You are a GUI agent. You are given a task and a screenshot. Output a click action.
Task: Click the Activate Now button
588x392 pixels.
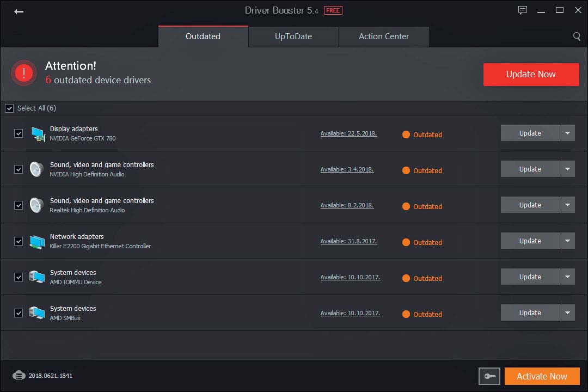point(542,376)
